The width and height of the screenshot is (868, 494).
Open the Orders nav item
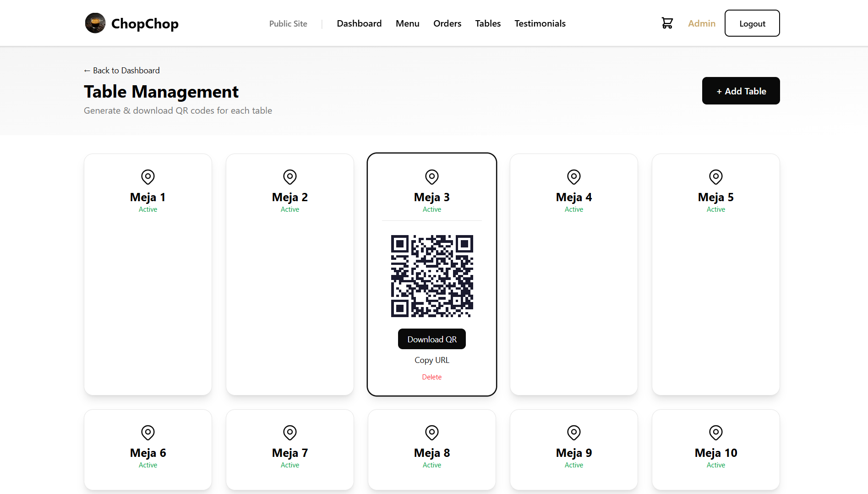[x=447, y=23]
